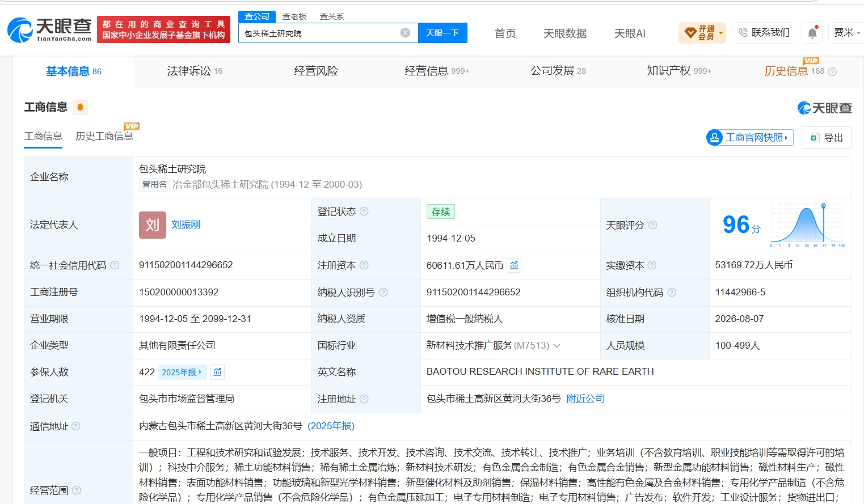
Task: Click the Excel icon on the 导出 button
Action: [815, 138]
